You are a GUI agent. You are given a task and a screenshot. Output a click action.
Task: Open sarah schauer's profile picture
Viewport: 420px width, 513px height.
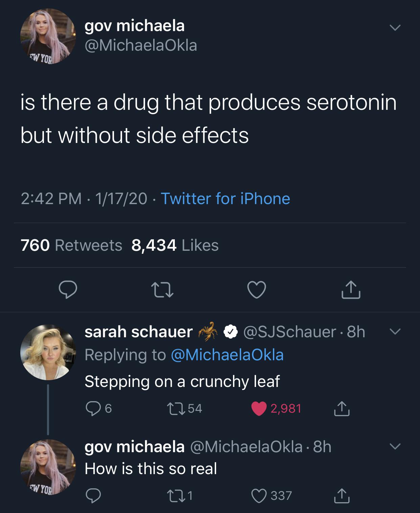(x=48, y=352)
